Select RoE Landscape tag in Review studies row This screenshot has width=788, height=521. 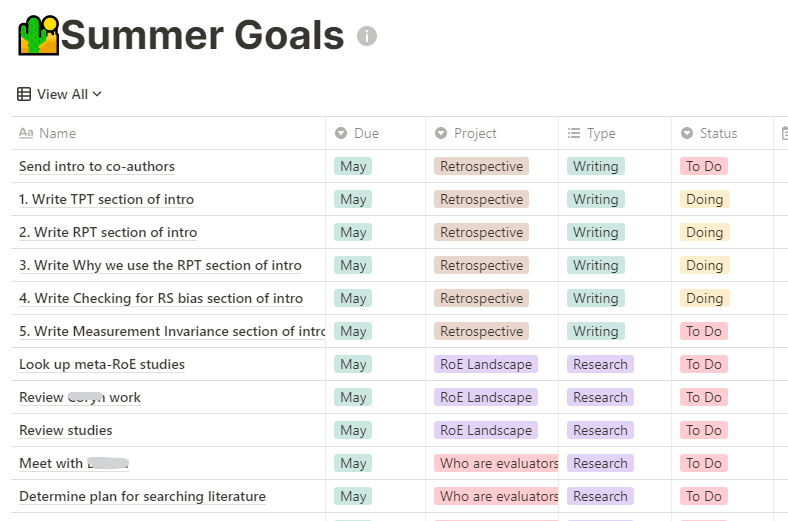click(485, 431)
